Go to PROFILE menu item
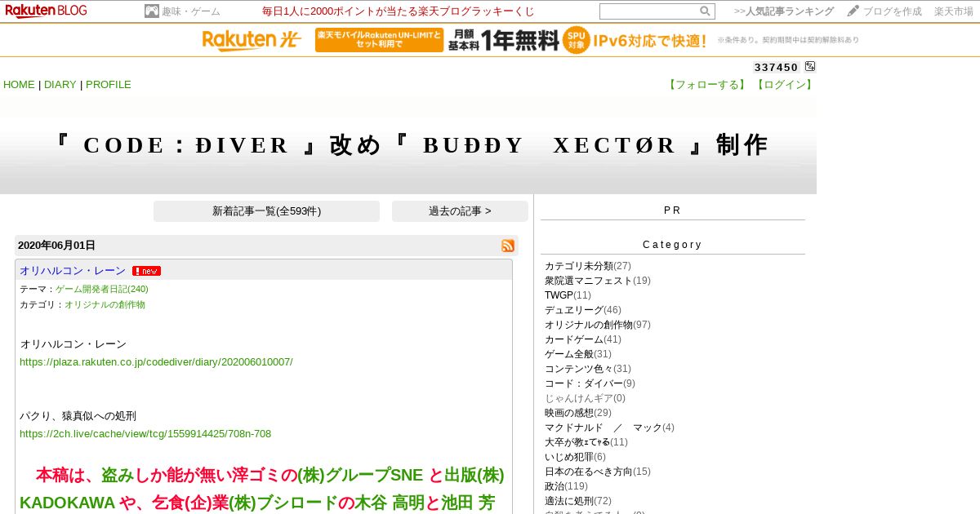 point(109,85)
